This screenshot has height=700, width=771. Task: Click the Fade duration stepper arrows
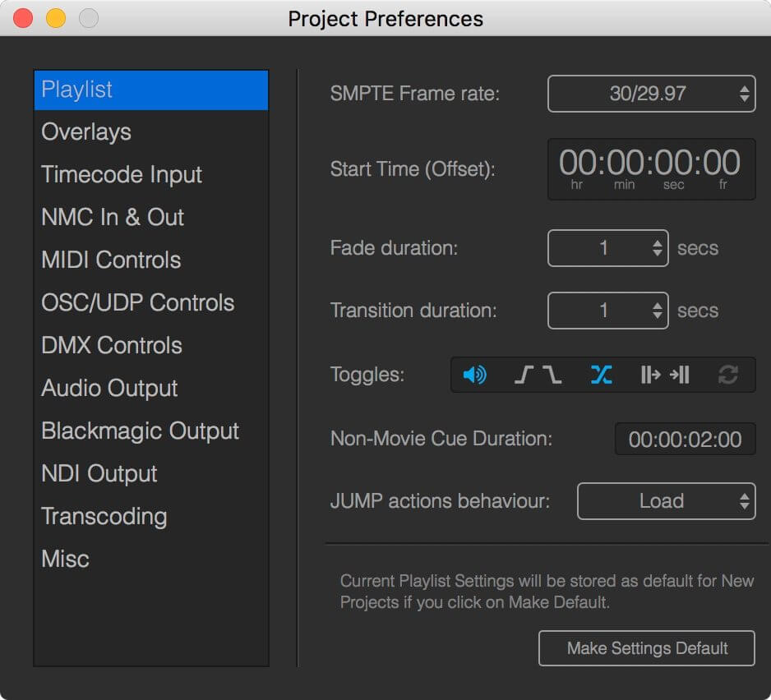click(658, 248)
